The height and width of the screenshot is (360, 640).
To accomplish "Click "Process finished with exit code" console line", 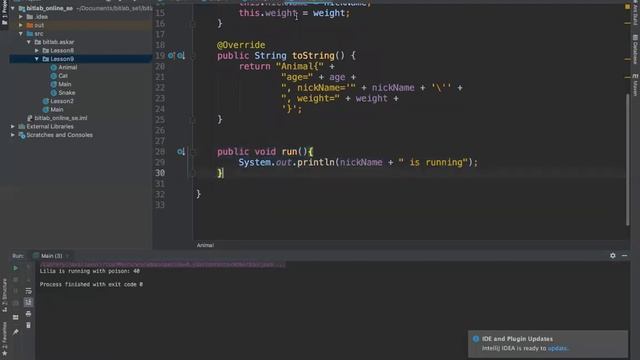I will (x=91, y=284).
